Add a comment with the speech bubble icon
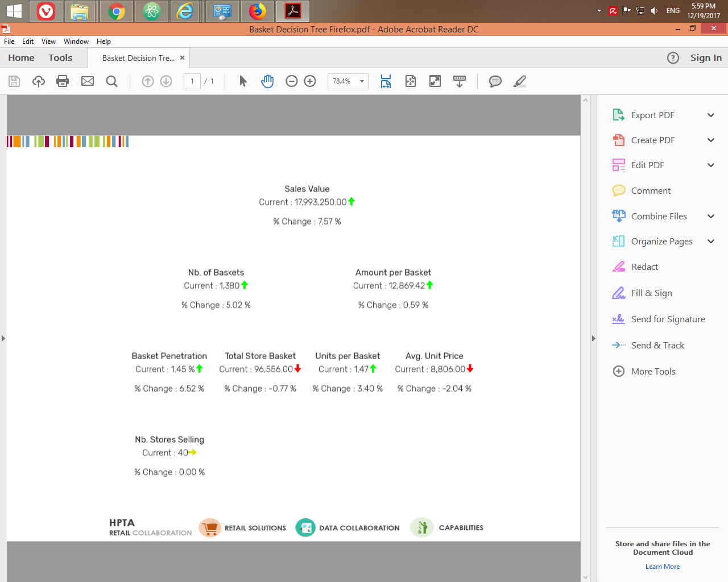Image resolution: width=728 pixels, height=582 pixels. (495, 81)
